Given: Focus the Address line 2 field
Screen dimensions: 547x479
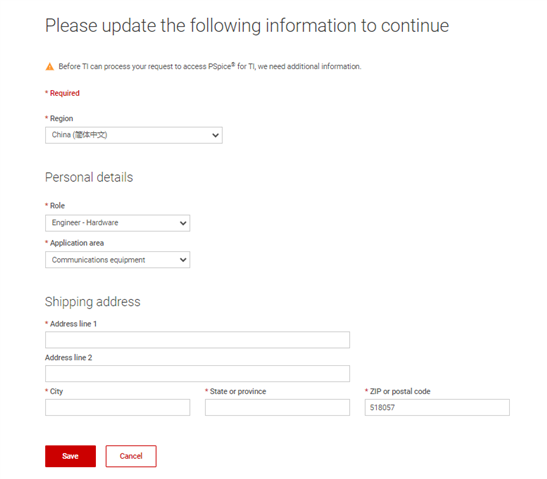Looking at the screenshot, I should click(197, 373).
